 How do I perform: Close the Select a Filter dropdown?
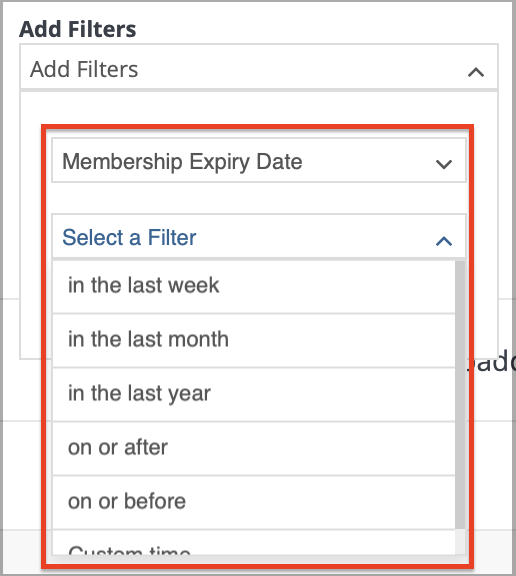point(259,237)
